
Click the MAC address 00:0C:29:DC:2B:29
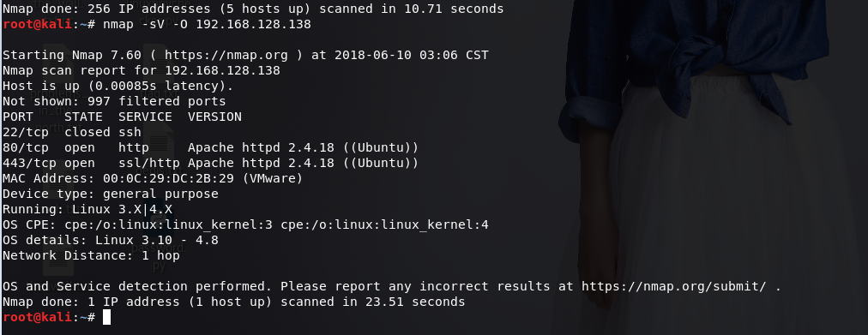[x=168, y=178]
